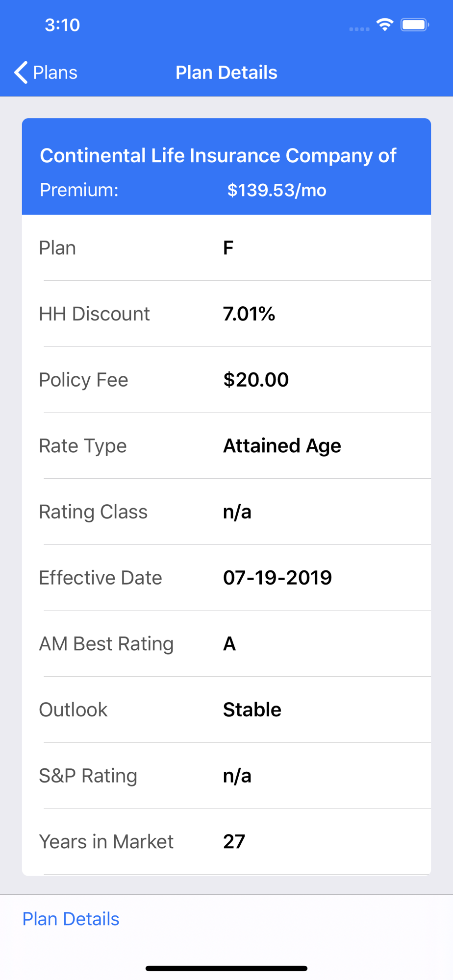Select the Rating Class row

226,512
